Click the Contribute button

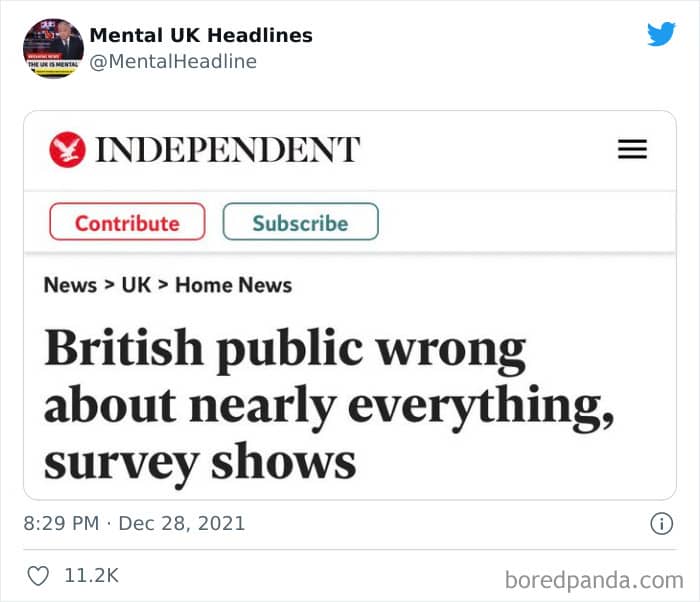[x=127, y=222]
